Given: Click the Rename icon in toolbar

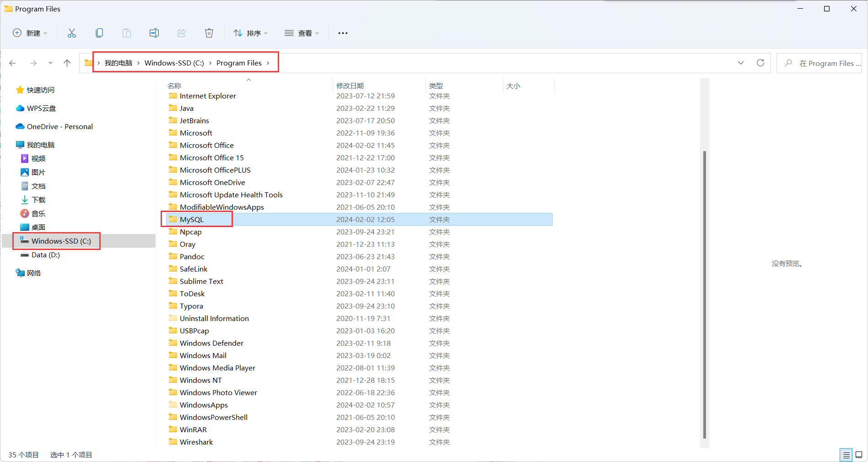Looking at the screenshot, I should coord(154,33).
